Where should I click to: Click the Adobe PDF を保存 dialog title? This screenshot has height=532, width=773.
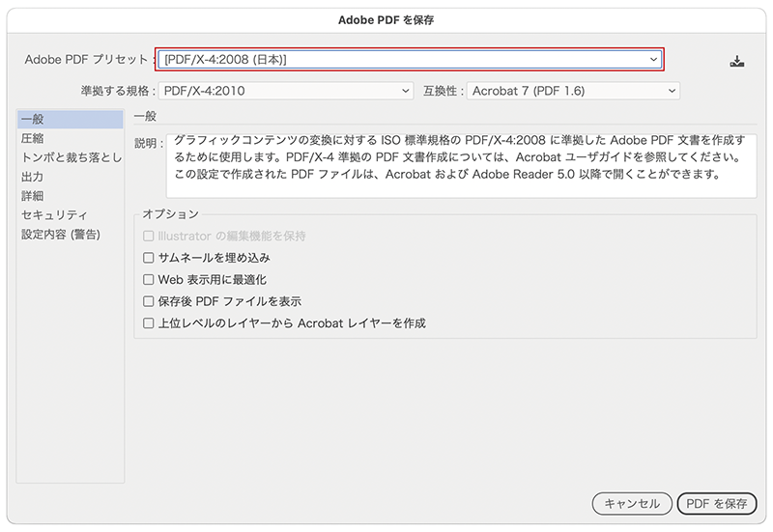386,20
